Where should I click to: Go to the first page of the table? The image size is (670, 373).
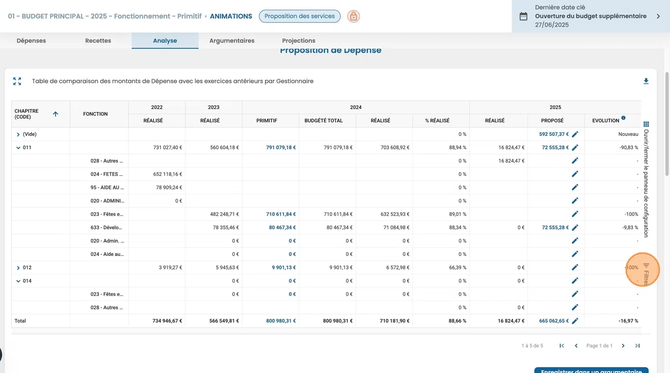(x=561, y=346)
